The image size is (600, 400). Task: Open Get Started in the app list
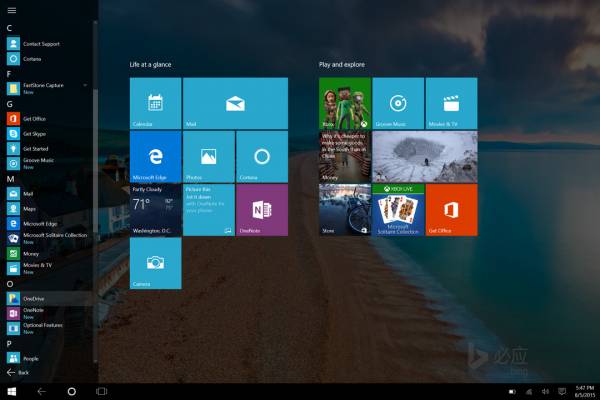48,149
